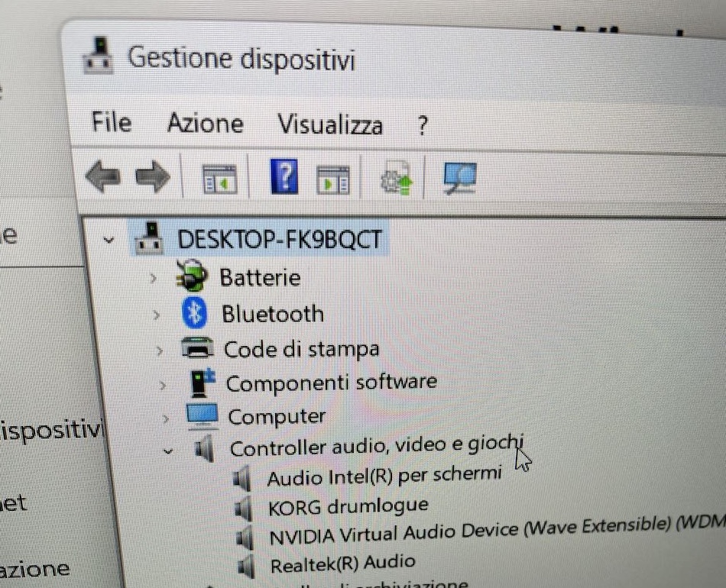
Task: Click the update driver gear icon
Action: point(397,179)
